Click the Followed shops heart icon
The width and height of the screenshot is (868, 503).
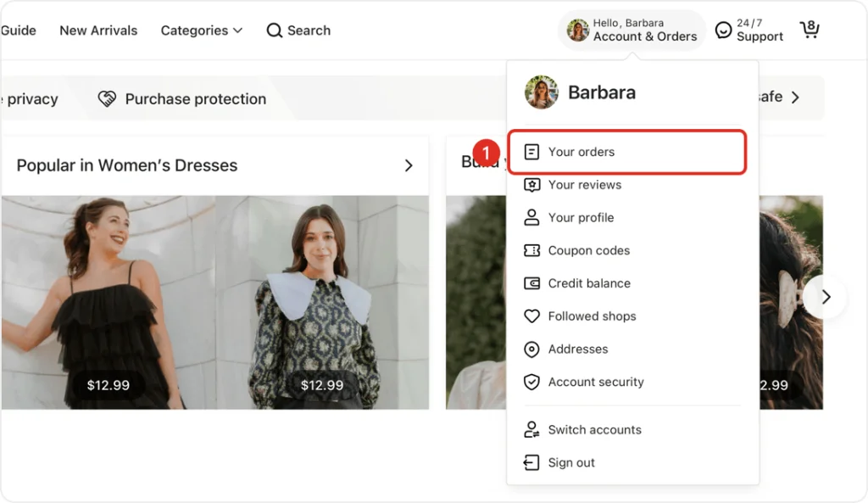pos(531,316)
